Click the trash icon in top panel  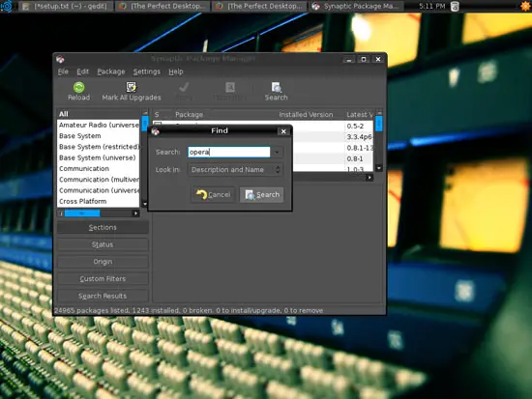coord(455,6)
